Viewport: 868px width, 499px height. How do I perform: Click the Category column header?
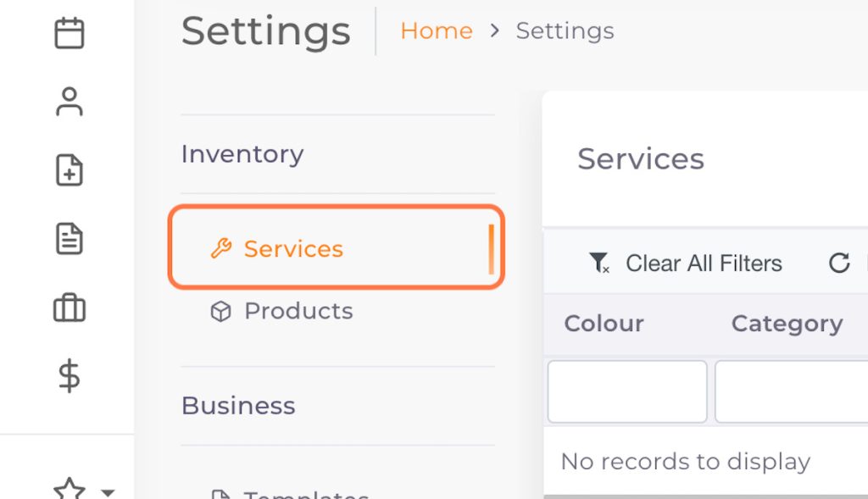coord(787,324)
